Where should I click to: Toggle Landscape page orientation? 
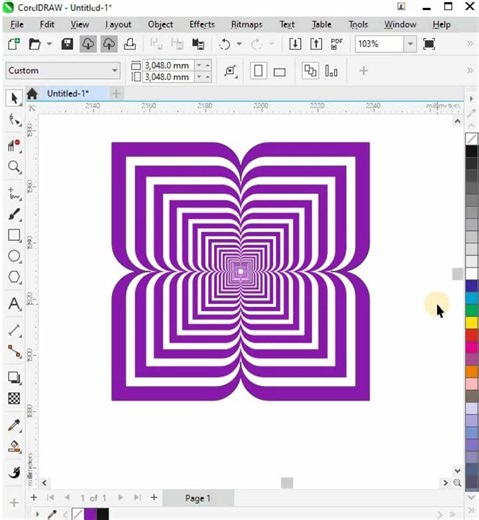(279, 71)
